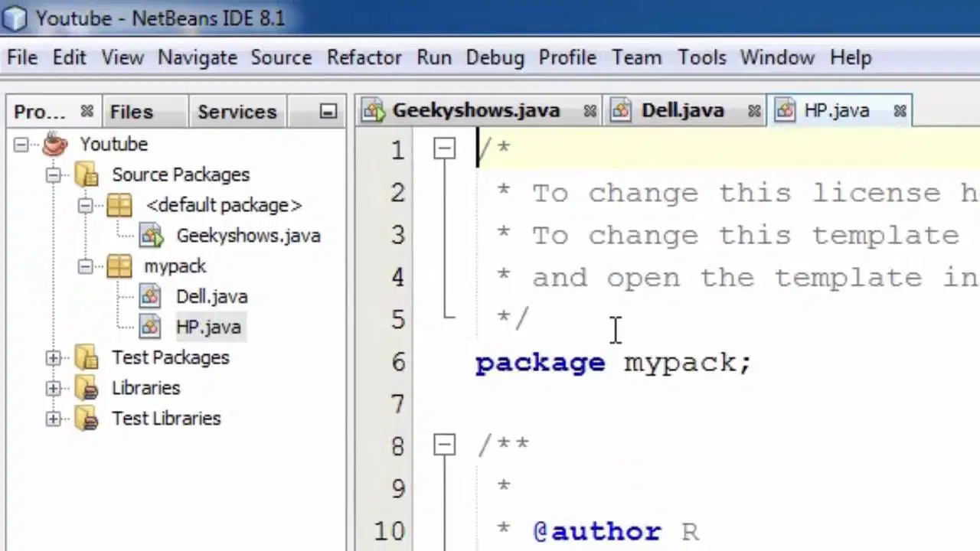Switch to the Files panel tab

(x=132, y=112)
